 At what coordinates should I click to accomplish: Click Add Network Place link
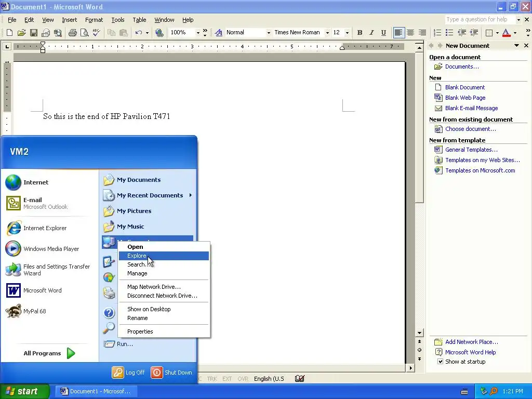[x=472, y=342]
